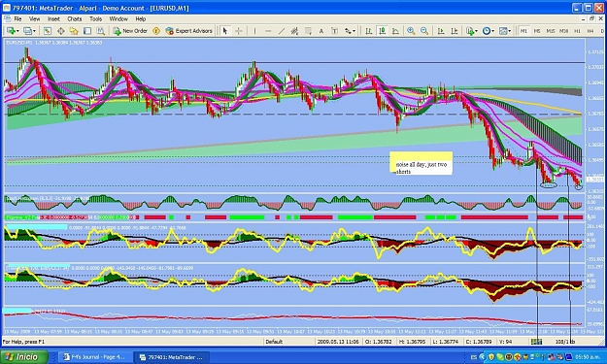The image size is (607, 364).
Task: Select the Vertical Line drawing tool
Action: [254, 31]
